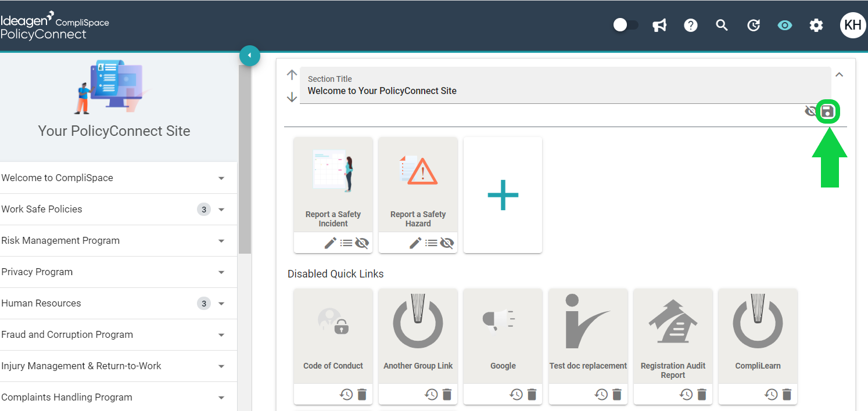Viewport: 868px width, 411px height.
Task: Delete the Another Group Link quick link
Action: (447, 394)
